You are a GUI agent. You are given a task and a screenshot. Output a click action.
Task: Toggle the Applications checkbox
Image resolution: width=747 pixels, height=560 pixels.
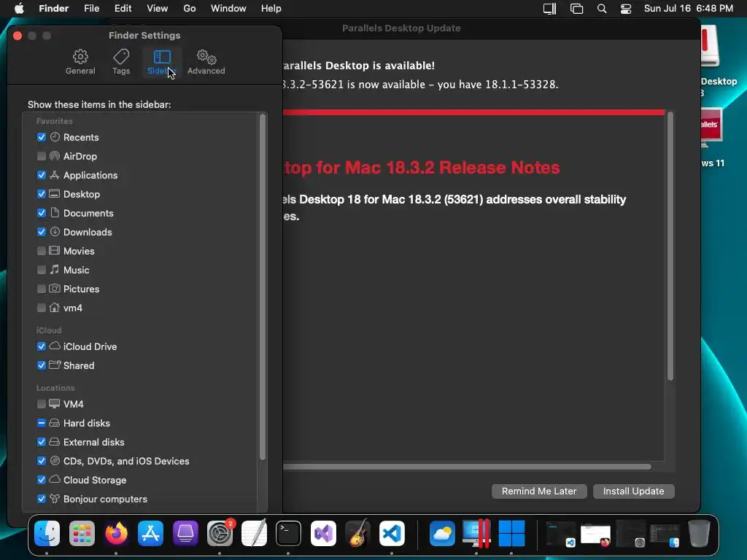(42, 175)
